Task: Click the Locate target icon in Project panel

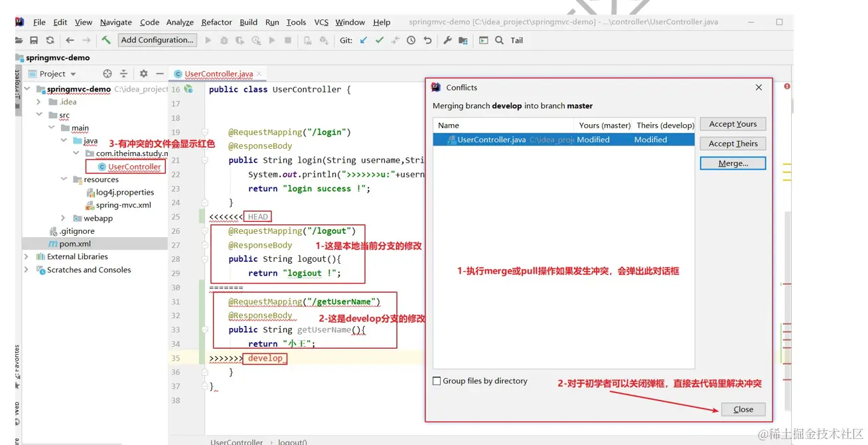Action: (108, 74)
